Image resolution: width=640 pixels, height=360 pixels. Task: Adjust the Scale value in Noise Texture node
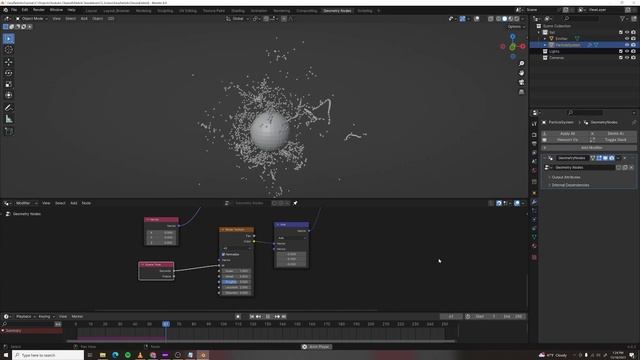(x=236, y=271)
